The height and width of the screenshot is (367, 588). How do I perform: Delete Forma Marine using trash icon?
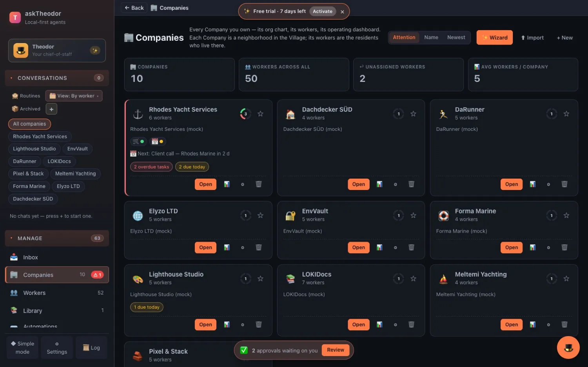point(564,248)
